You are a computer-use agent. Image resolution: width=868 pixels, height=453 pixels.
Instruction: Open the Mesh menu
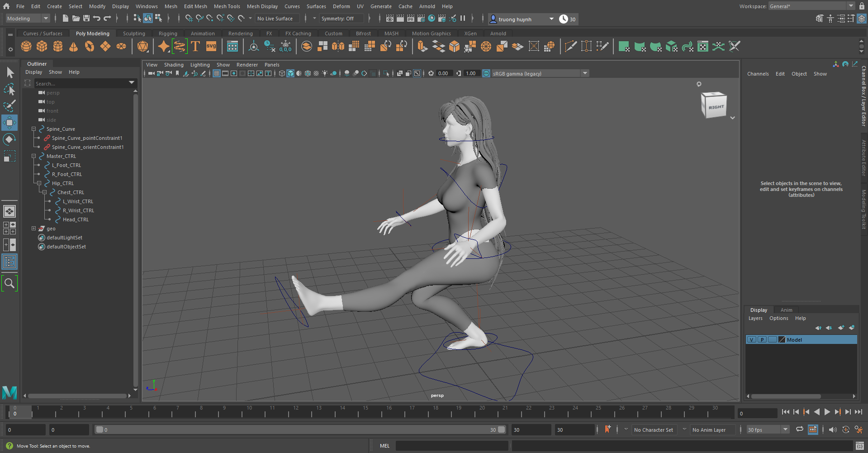[171, 6]
